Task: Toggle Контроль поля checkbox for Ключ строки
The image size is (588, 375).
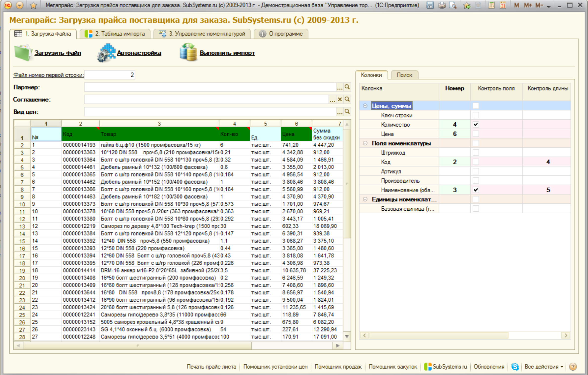Action: point(476,115)
